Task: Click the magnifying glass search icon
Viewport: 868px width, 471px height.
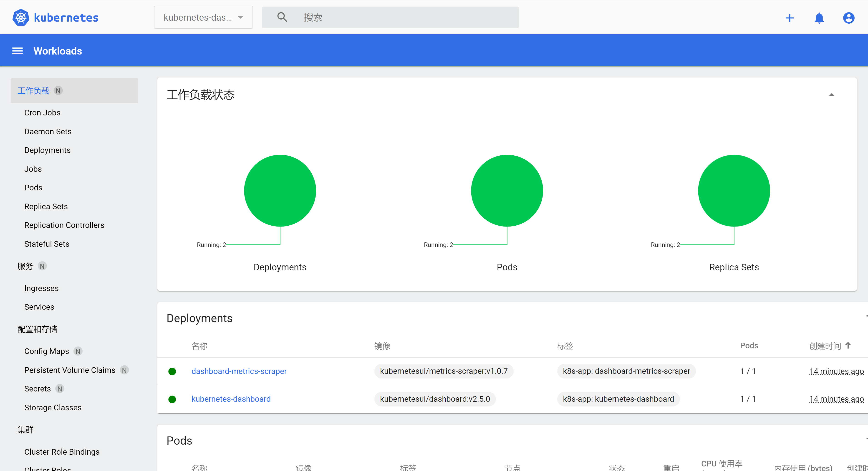Action: point(282,17)
